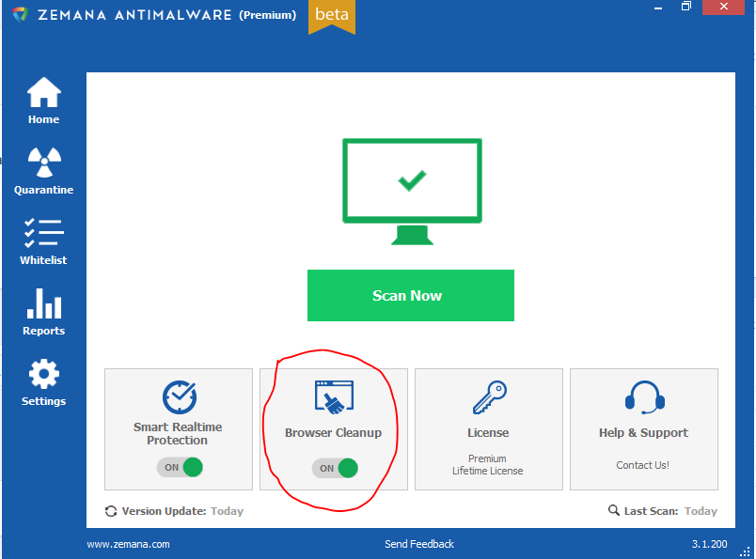Click Version Update: Today status text

(x=182, y=511)
